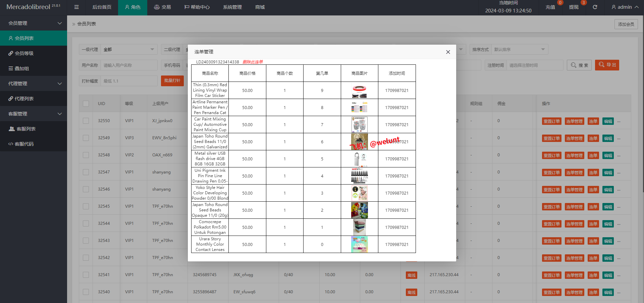Click the 充值 notification item
Viewport: 644px width, 303px height.
click(550, 7)
